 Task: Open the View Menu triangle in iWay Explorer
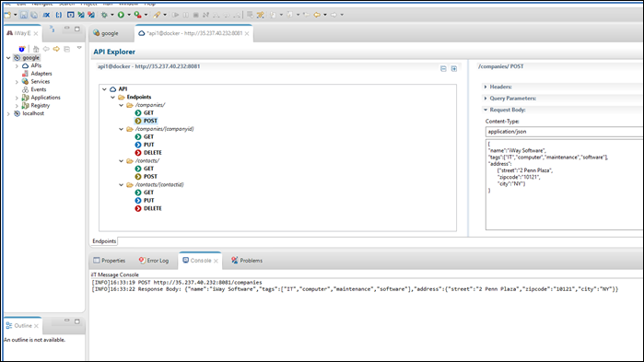pyautogui.click(x=79, y=48)
